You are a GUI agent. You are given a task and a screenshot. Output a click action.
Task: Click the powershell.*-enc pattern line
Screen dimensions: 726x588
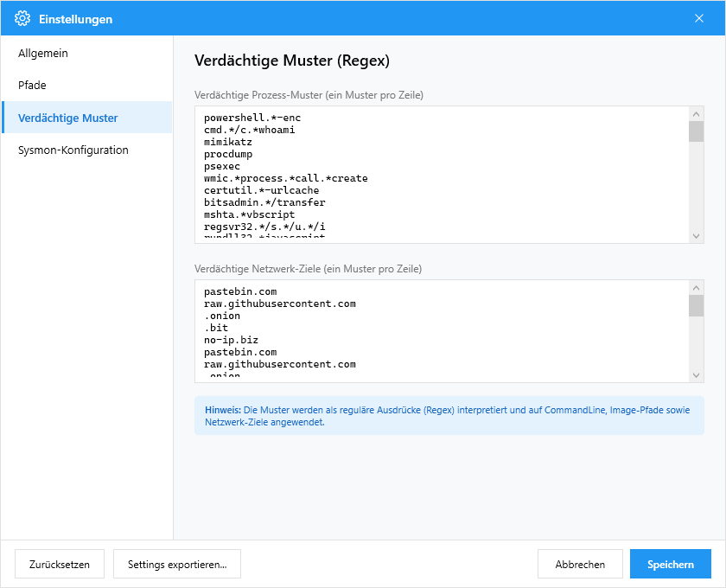[252, 118]
